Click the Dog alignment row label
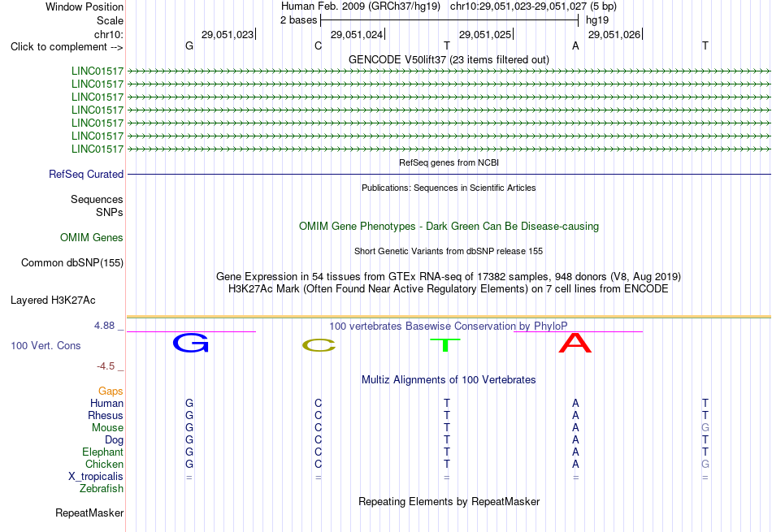Image resolution: width=772 pixels, height=532 pixels. click(114, 440)
